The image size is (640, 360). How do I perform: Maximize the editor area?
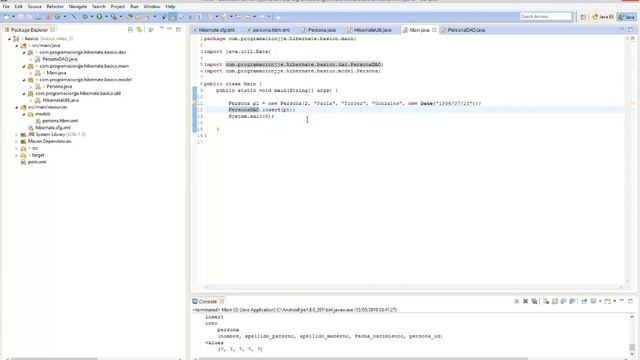click(631, 29)
